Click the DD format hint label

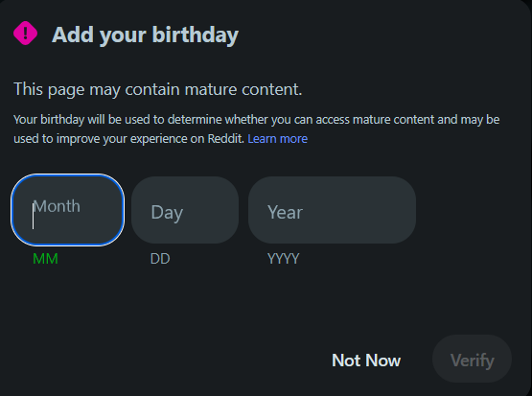160,259
